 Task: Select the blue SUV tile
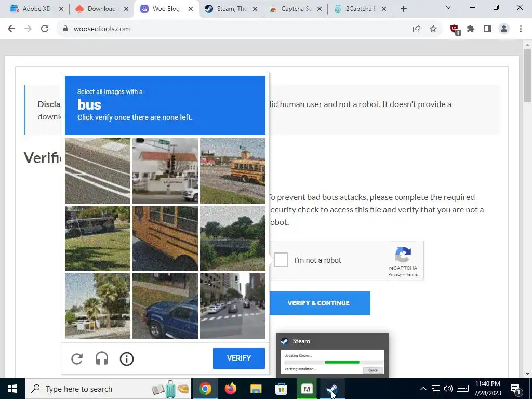[x=165, y=306]
